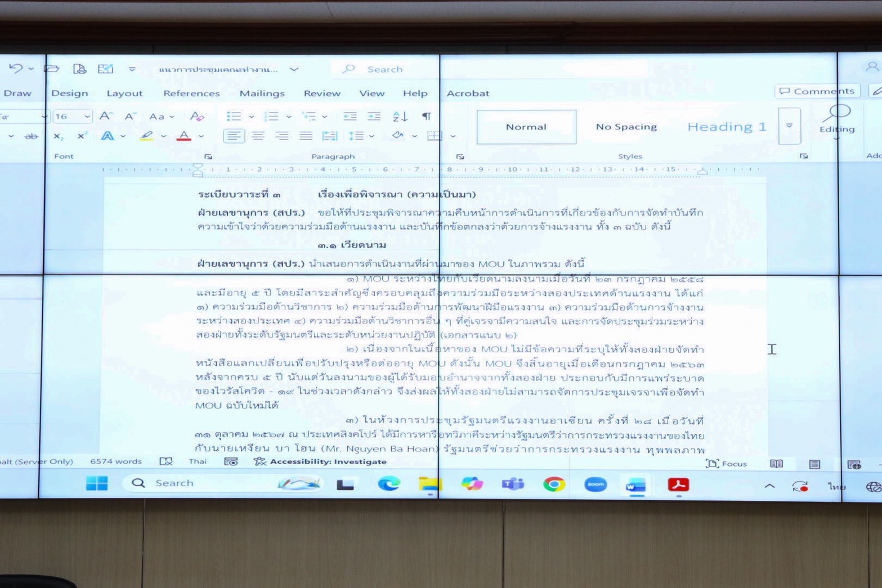Click the Sort icon
882x588 pixels.
pyautogui.click(x=400, y=116)
